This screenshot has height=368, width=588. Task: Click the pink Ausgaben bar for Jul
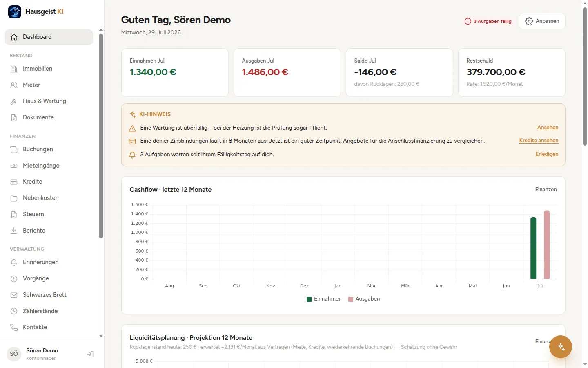pyautogui.click(x=547, y=245)
